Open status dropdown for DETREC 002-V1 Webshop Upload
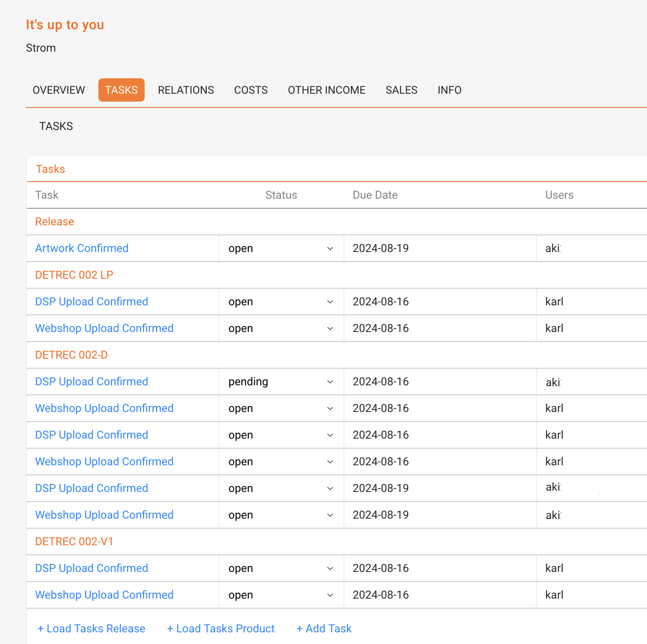This screenshot has width=647, height=644. 281,595
